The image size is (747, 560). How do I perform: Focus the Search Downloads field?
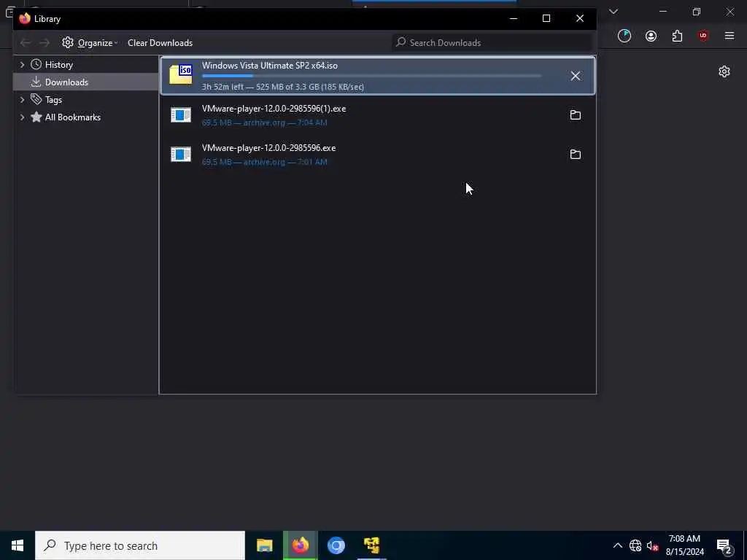[492, 42]
